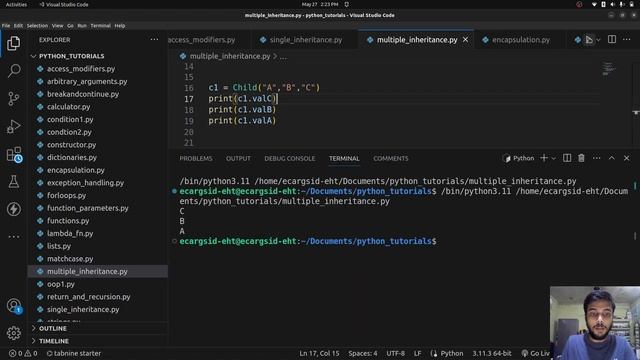Open the Help menu
Image resolution: width=640 pixels, height=360 pixels.
120,25
